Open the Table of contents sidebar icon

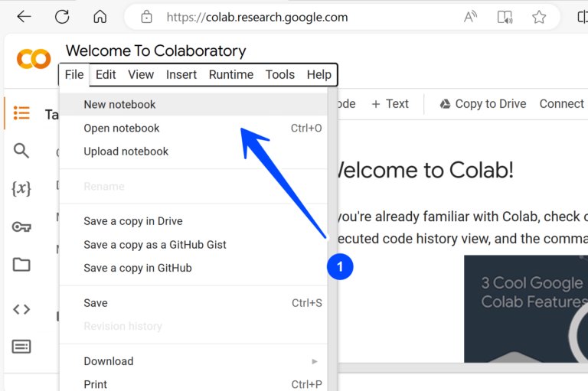coord(21,113)
